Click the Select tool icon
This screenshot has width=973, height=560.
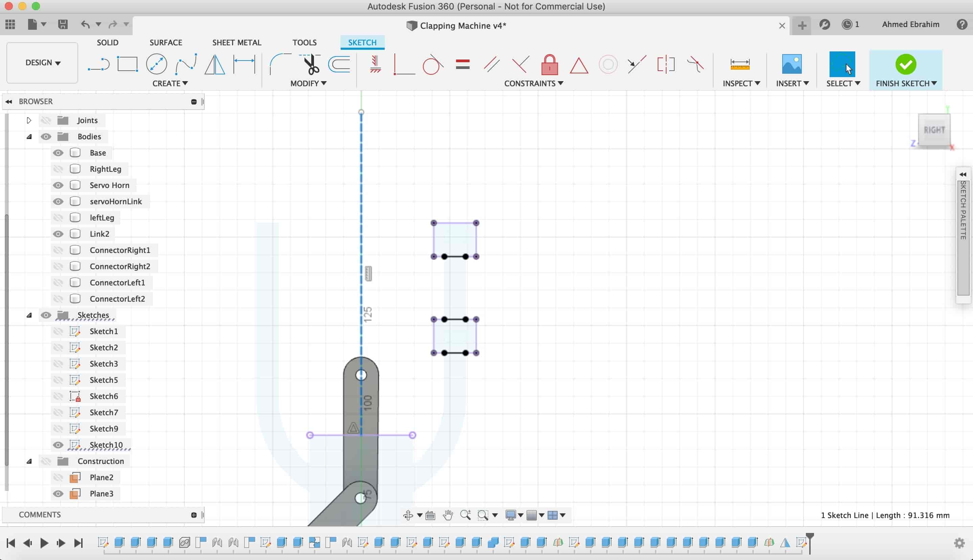(x=842, y=64)
